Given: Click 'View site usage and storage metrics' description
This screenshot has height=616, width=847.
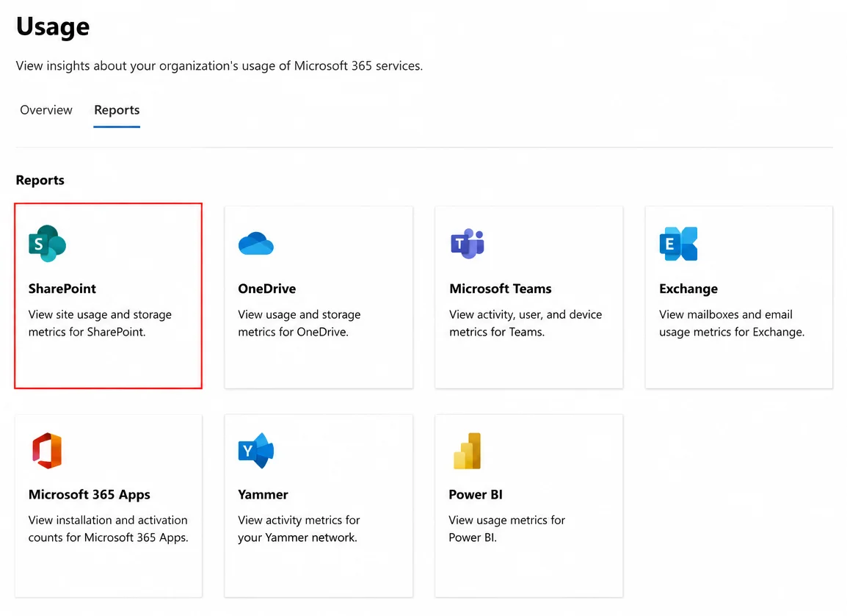Looking at the screenshot, I should 100,323.
